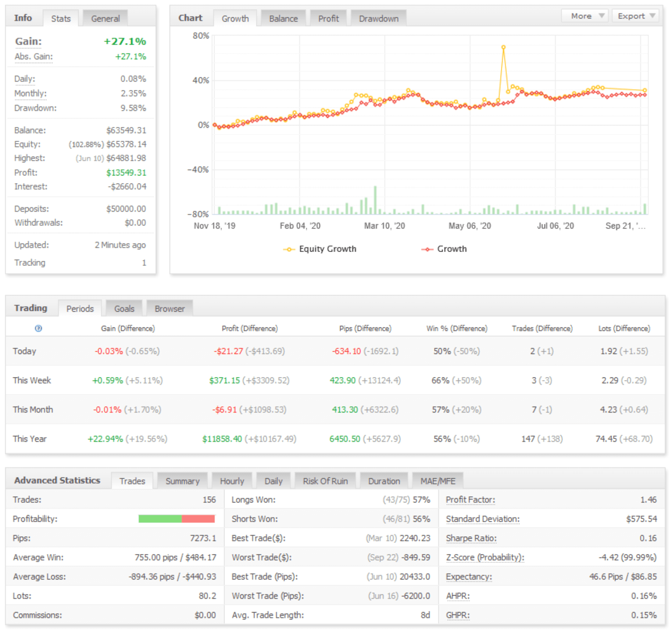
Task: Click the Profit Factor label link
Action: [470, 500]
